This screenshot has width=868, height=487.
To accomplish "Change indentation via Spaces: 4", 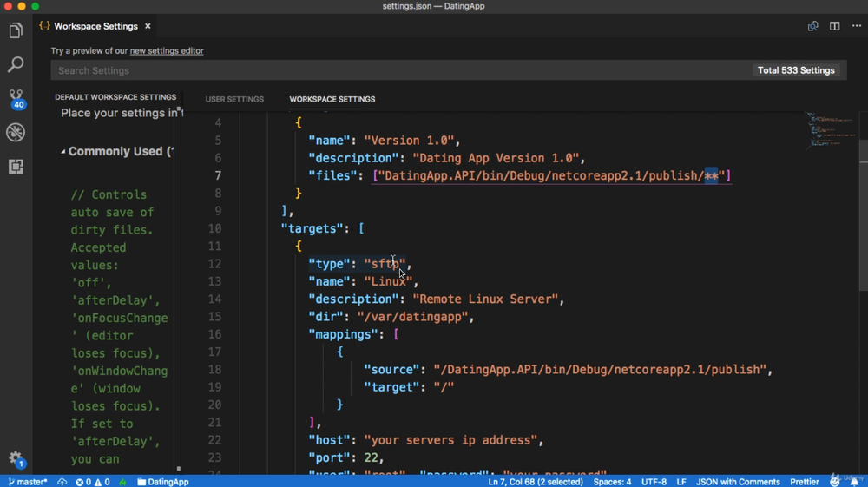I will pos(612,482).
